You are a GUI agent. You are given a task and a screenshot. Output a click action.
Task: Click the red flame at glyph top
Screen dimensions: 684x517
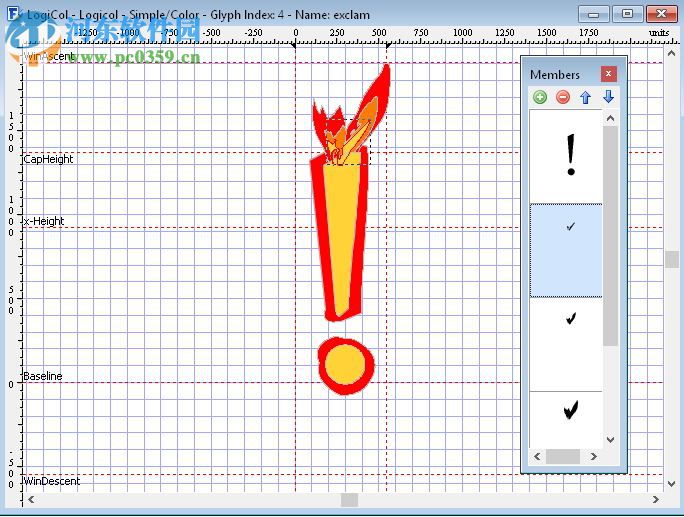click(379, 94)
